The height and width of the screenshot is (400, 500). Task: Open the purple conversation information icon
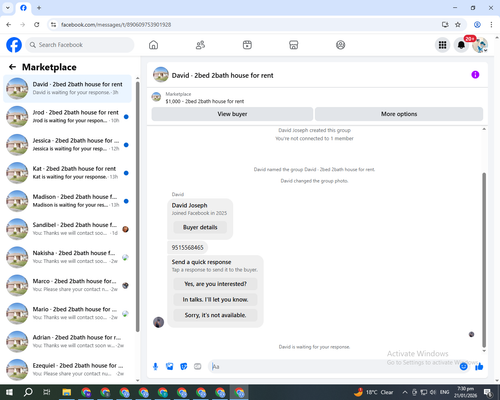[475, 75]
